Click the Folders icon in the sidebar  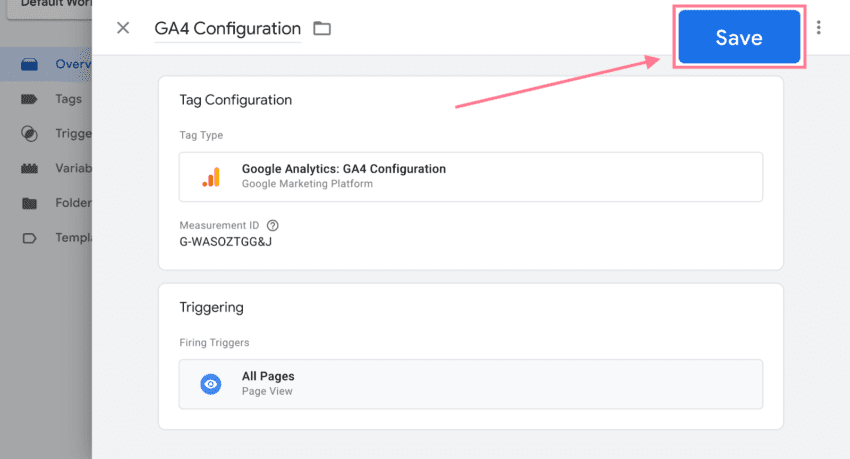pyautogui.click(x=30, y=203)
